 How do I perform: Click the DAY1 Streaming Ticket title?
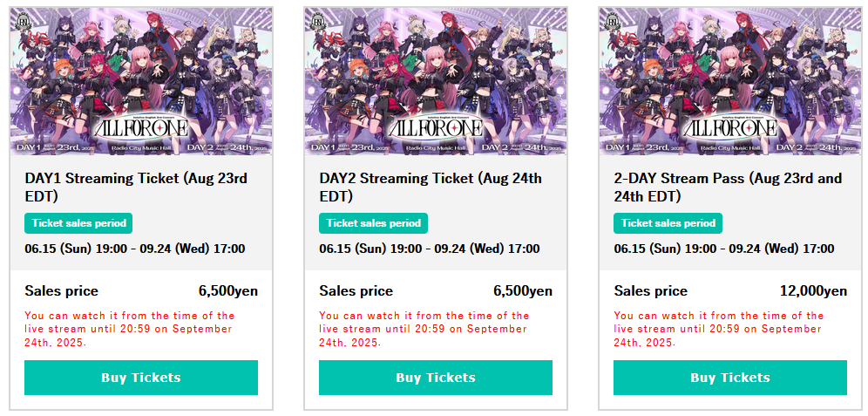pos(136,187)
